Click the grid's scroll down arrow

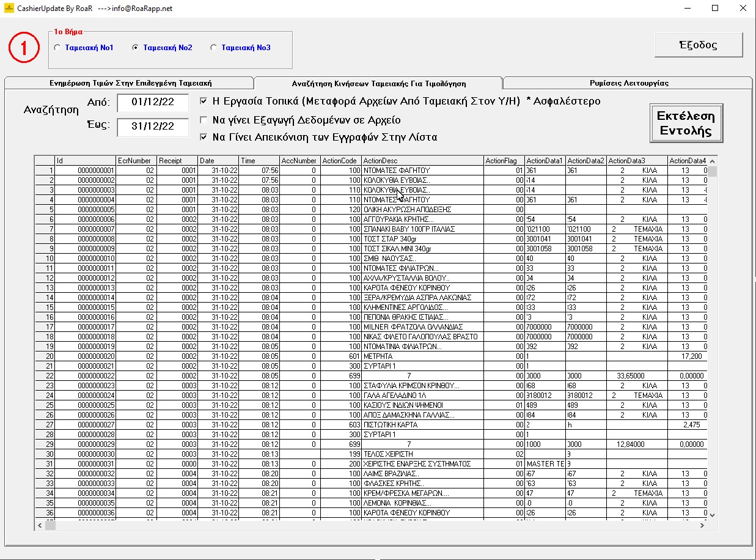(712, 515)
